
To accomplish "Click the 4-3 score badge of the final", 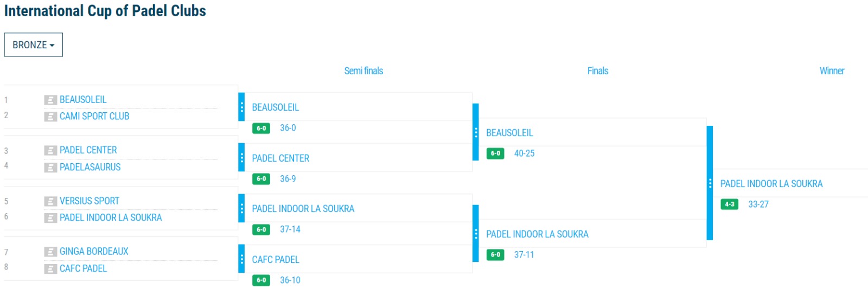I will [730, 204].
